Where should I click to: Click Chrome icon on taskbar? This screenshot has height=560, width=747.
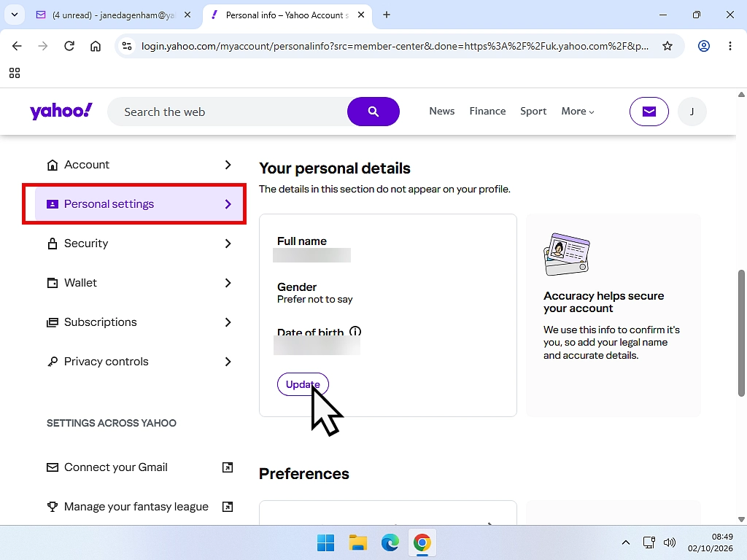pos(422,542)
